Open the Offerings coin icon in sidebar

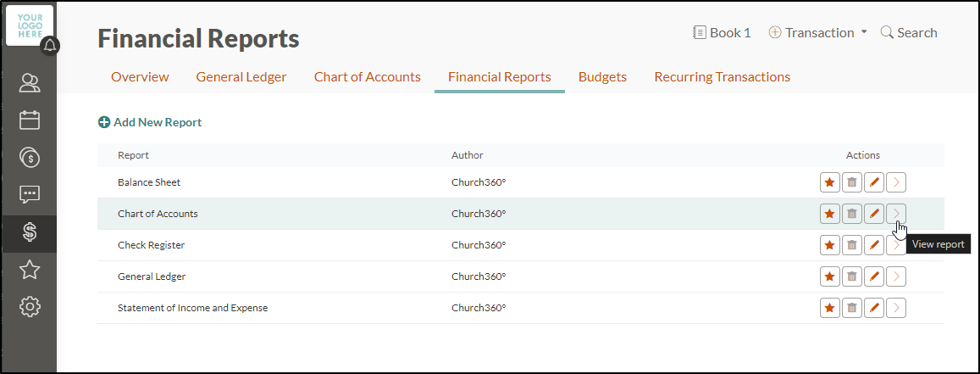[30, 157]
